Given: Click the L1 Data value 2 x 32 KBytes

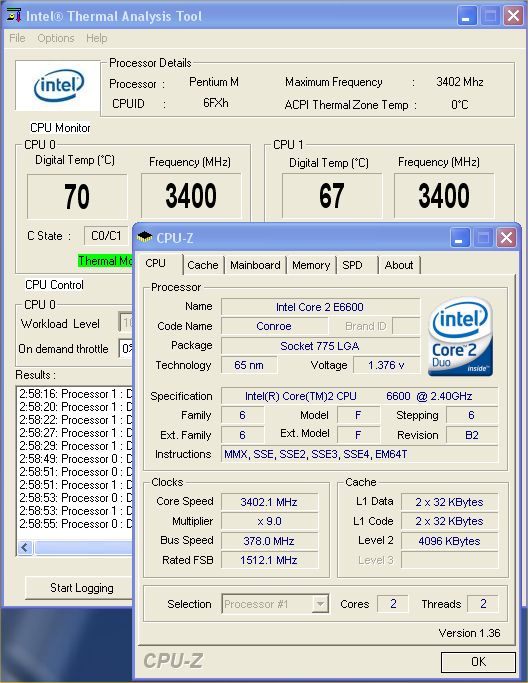Looking at the screenshot, I should (449, 502).
